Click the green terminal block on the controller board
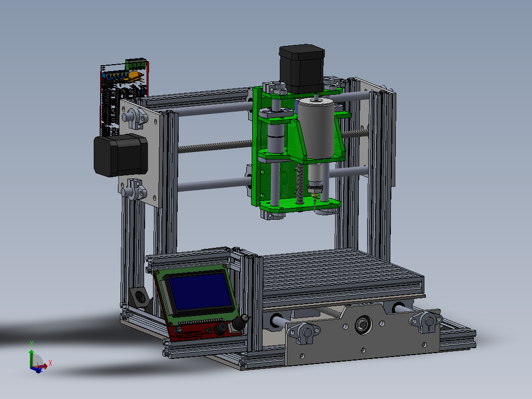Image resolution: width=532 pixels, height=399 pixels. pyautogui.click(x=137, y=64)
